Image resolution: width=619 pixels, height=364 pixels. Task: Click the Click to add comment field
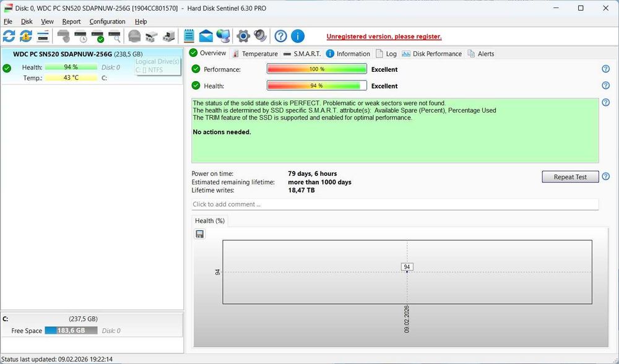395,204
